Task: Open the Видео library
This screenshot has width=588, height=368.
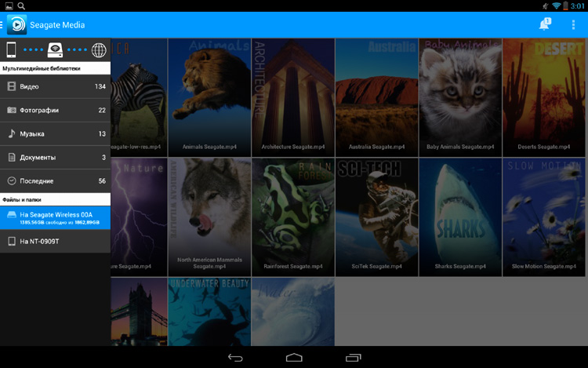Action: pos(55,86)
